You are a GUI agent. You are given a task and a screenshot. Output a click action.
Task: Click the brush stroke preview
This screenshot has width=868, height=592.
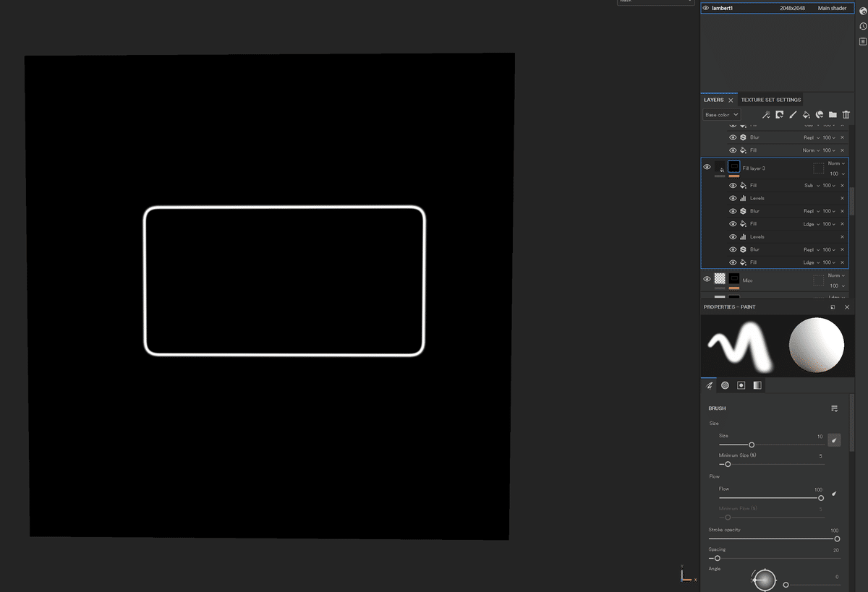[739, 347]
